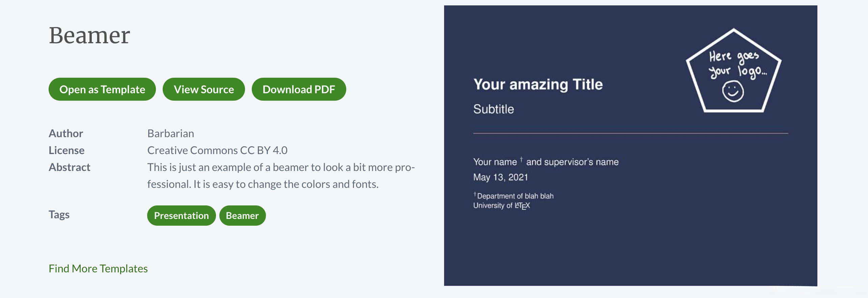
Task: Click the Department of blah blah footnote
Action: 515,196
